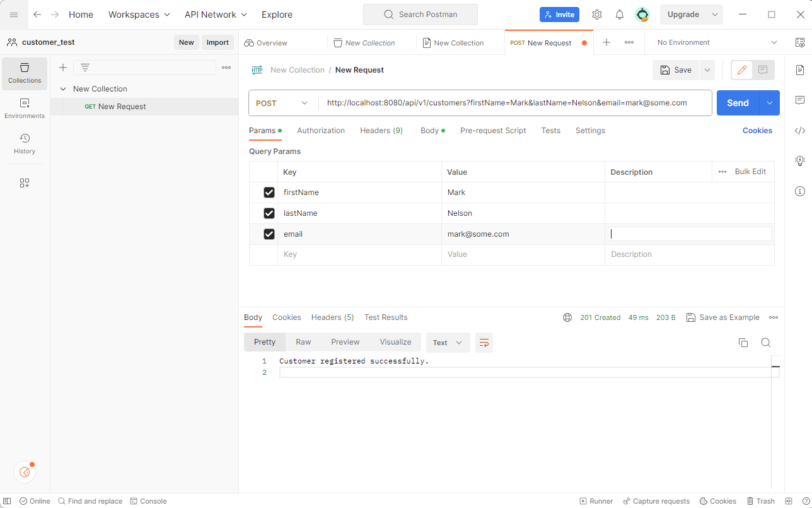Click the Invite button

pyautogui.click(x=559, y=15)
